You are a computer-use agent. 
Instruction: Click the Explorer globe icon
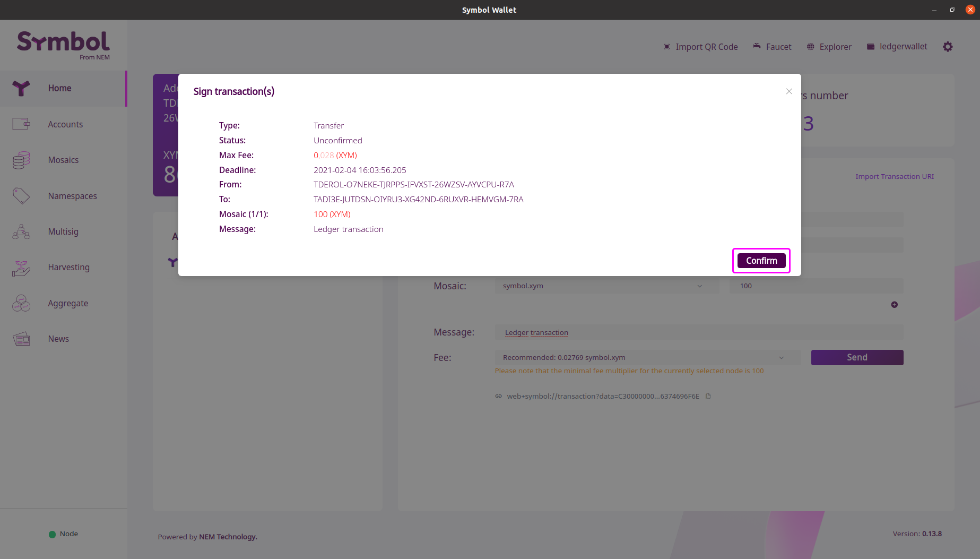point(810,47)
